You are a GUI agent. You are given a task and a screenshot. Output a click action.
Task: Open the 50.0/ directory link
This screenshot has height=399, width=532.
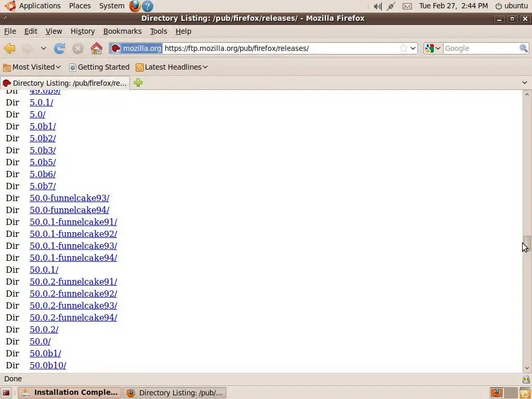pyautogui.click(x=40, y=342)
